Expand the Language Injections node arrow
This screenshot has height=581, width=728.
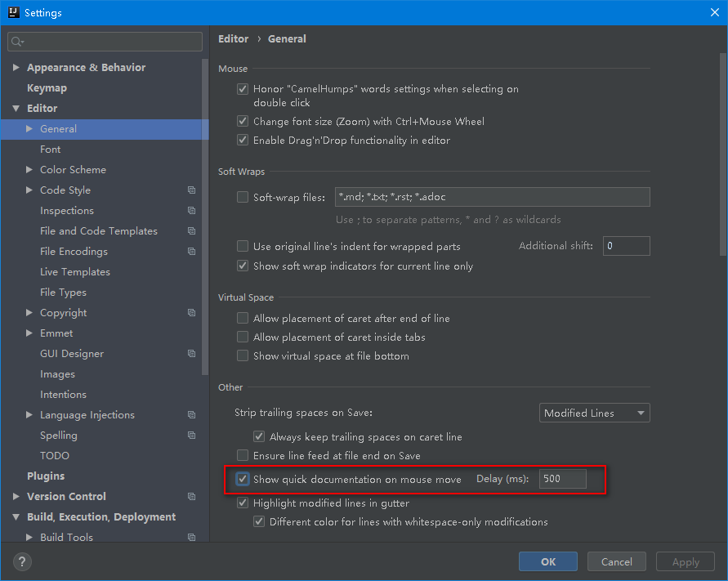[29, 415]
